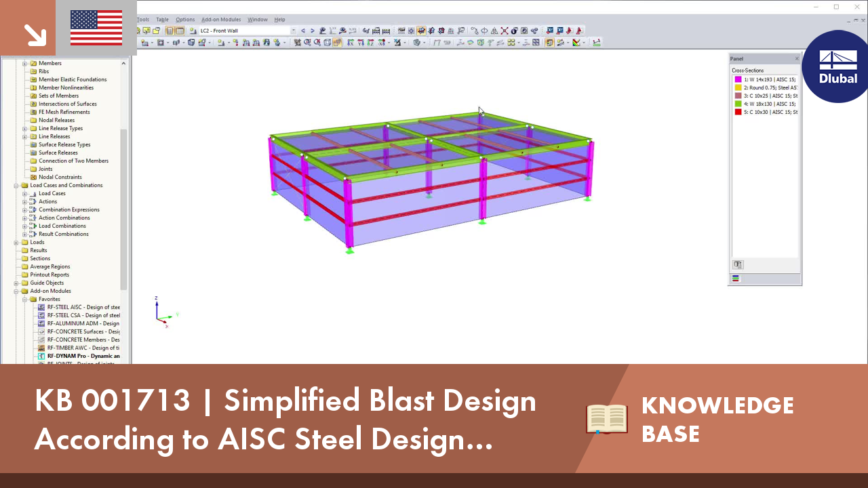Click the red X icon in top toolbar

tap(504, 30)
